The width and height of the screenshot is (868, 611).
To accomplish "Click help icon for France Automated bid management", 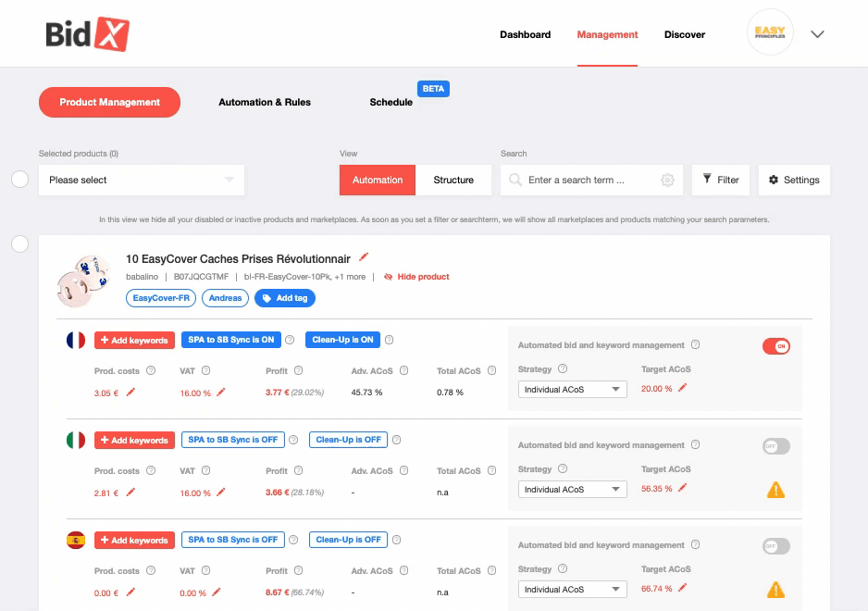I will point(695,344).
